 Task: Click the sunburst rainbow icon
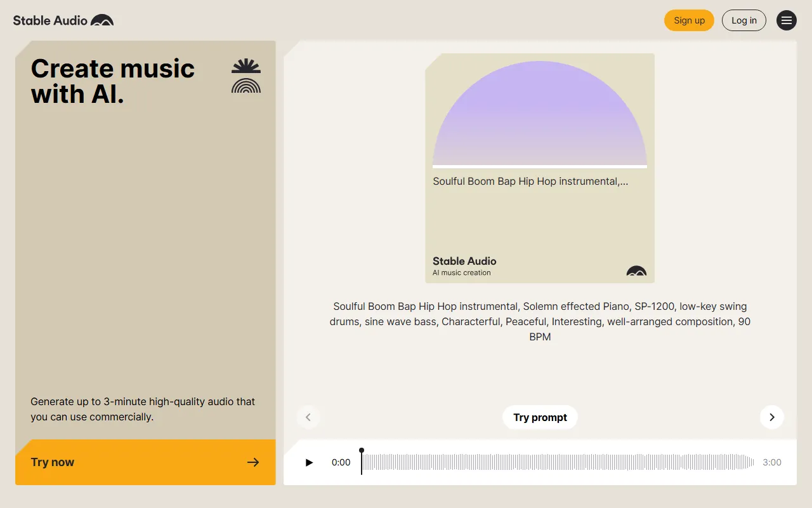(246, 76)
